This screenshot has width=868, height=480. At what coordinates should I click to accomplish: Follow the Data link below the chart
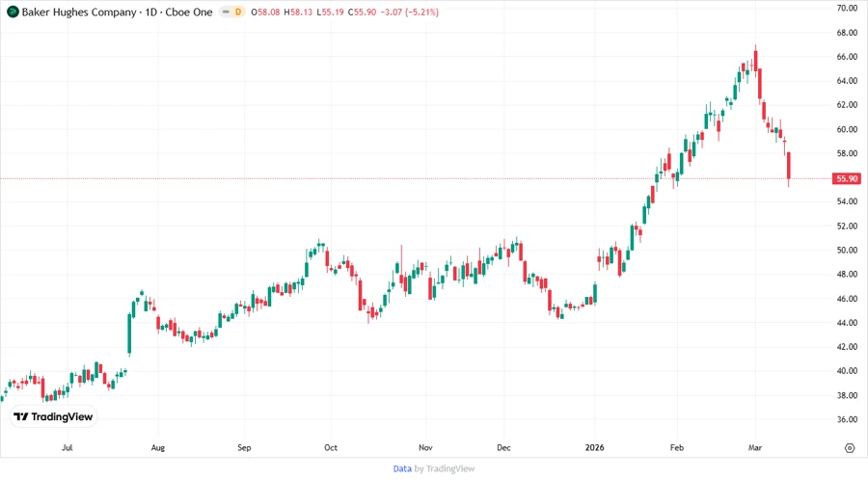click(x=402, y=469)
